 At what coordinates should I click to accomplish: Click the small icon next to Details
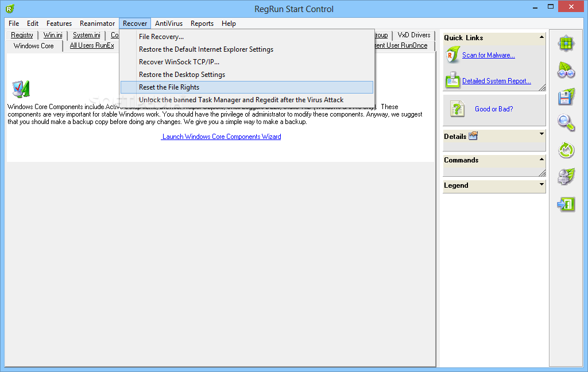click(x=473, y=135)
